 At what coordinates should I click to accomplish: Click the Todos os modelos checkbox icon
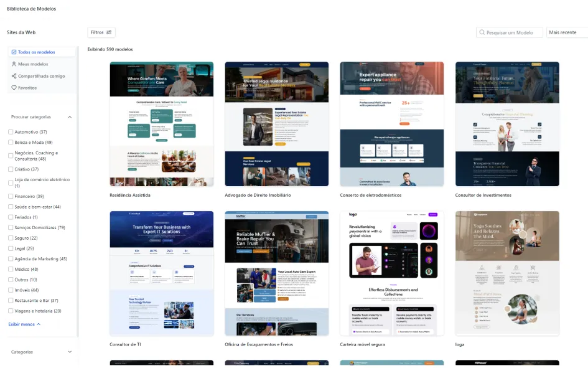tap(14, 52)
